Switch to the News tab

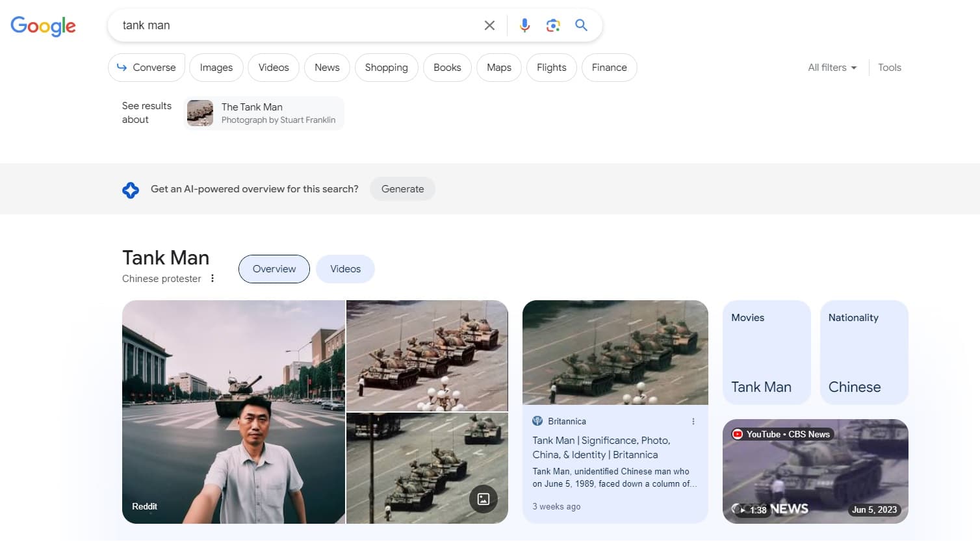(327, 67)
